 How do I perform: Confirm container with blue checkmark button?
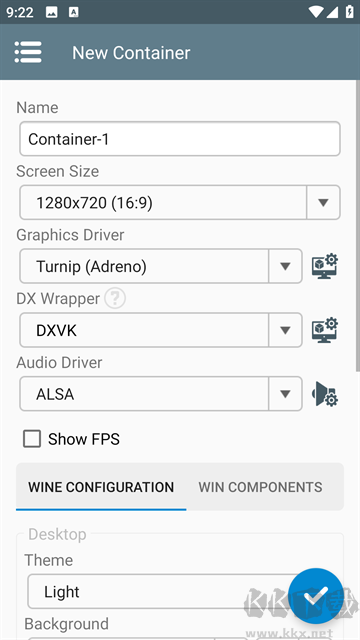click(x=316, y=596)
